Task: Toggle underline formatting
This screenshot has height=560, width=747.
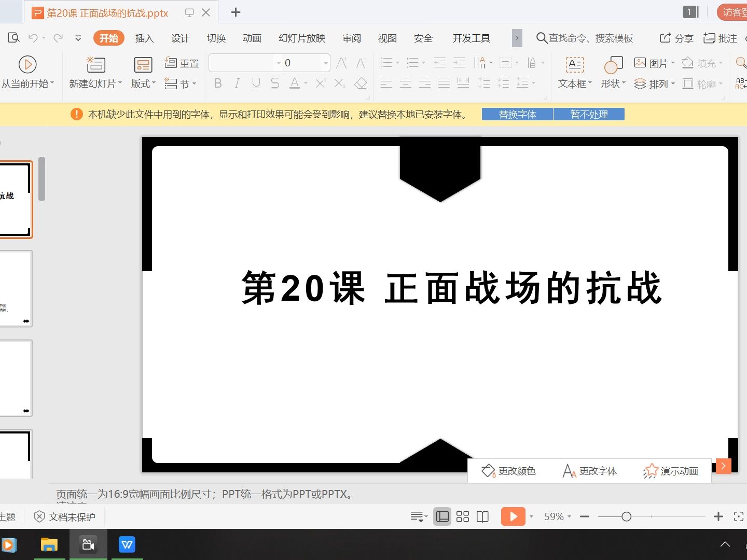Action: pos(256,83)
